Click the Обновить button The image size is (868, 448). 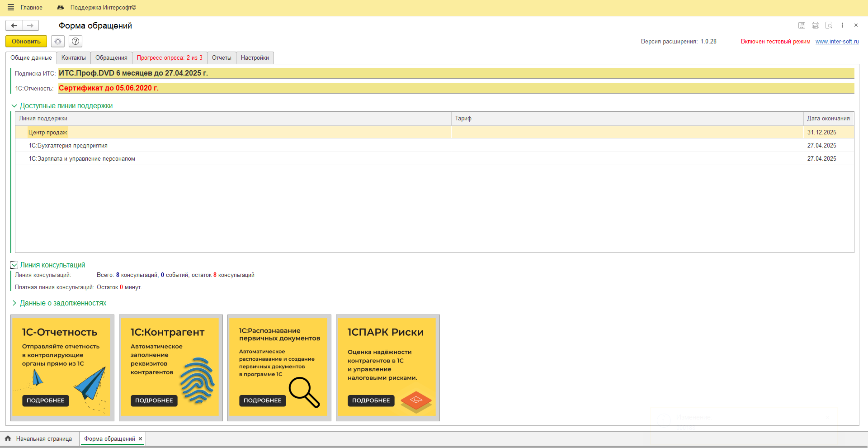pos(26,41)
